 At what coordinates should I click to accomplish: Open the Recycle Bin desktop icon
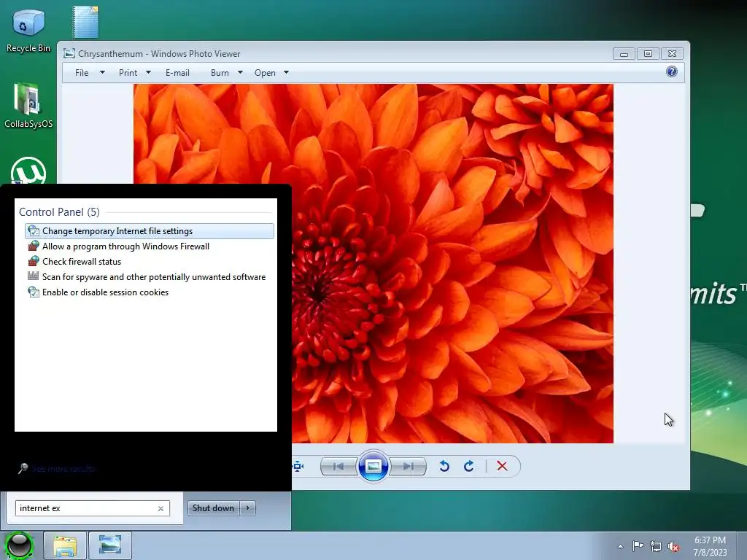tap(28, 31)
